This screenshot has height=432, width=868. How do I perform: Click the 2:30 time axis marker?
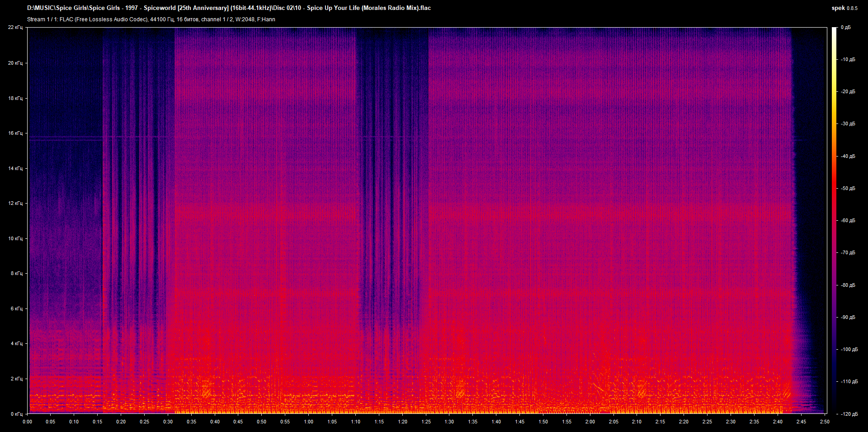pyautogui.click(x=731, y=422)
